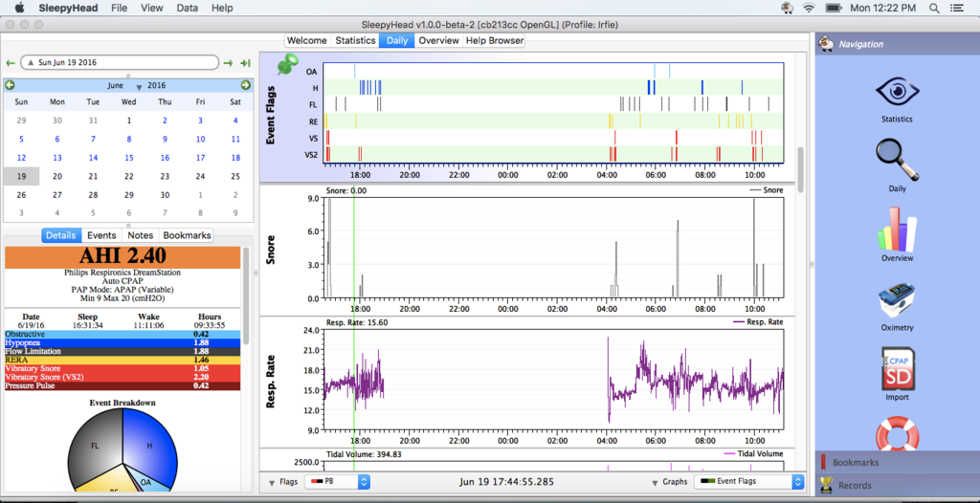Select June 20 in the calendar
Screen dimensions: 980x503
56,176
